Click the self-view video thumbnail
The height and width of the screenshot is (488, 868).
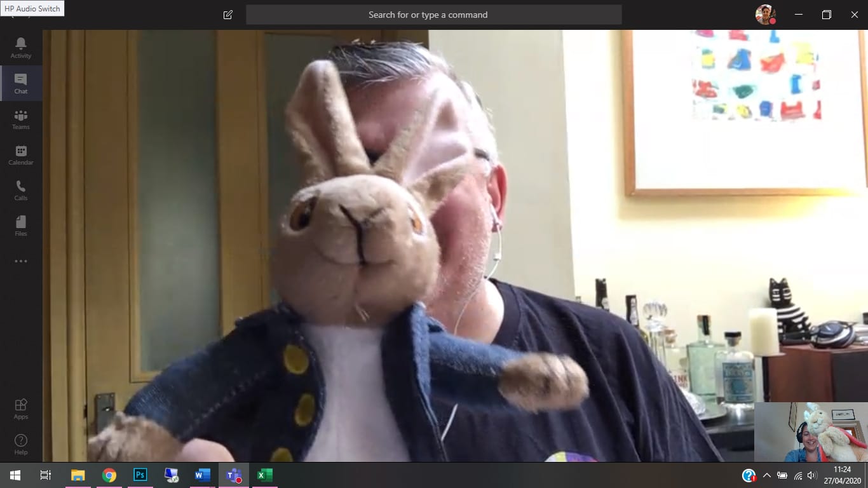811,432
